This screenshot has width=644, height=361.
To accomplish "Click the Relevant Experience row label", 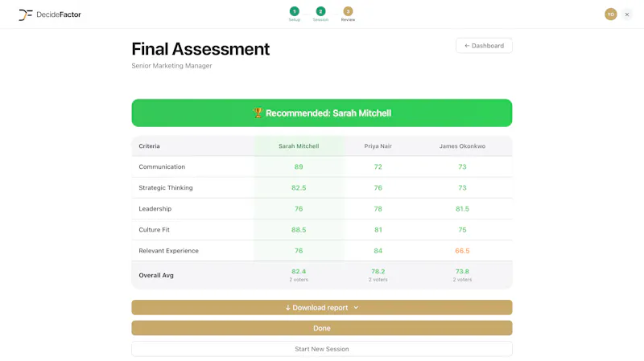I will tap(168, 250).
